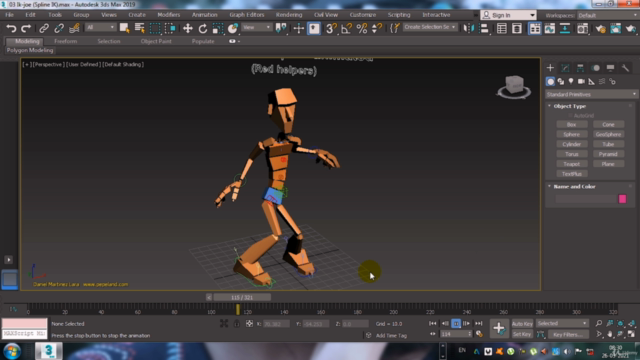Click the Cylinder primitive button

click(x=571, y=144)
